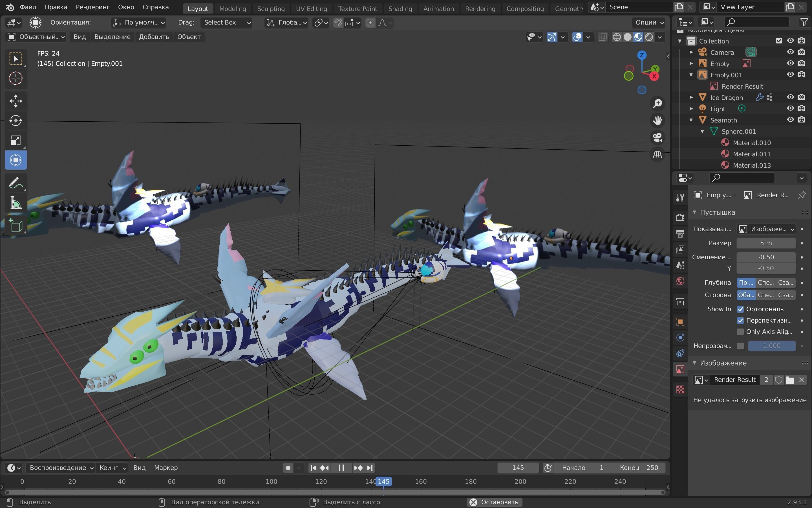
Task: Open the Physics properties tab
Action: [680, 337]
